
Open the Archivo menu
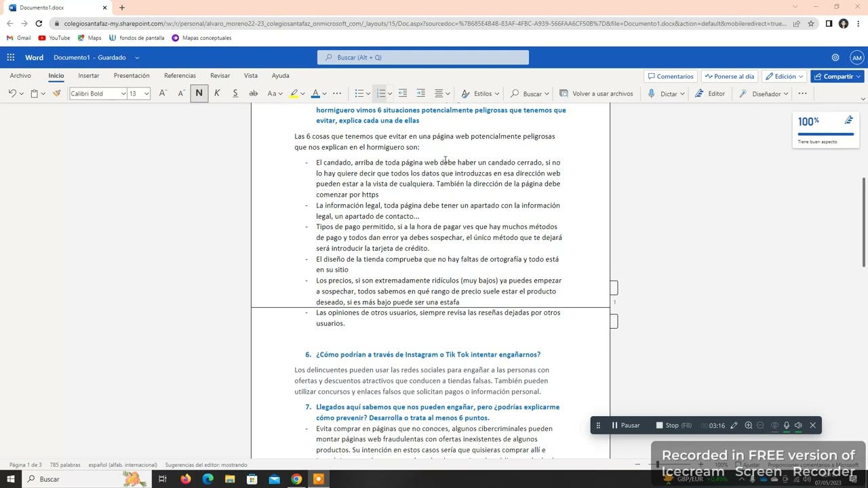tap(20, 76)
